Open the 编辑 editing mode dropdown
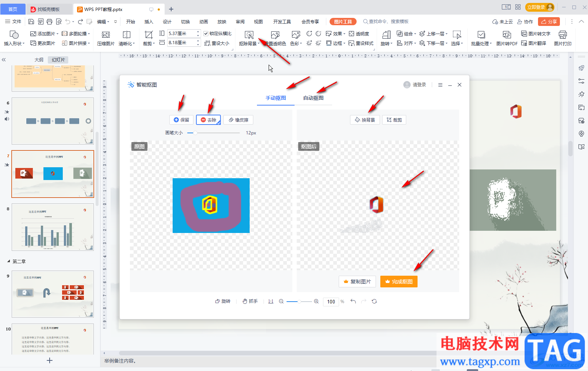Image resolution: width=588 pixels, height=371 pixels. 103,22
